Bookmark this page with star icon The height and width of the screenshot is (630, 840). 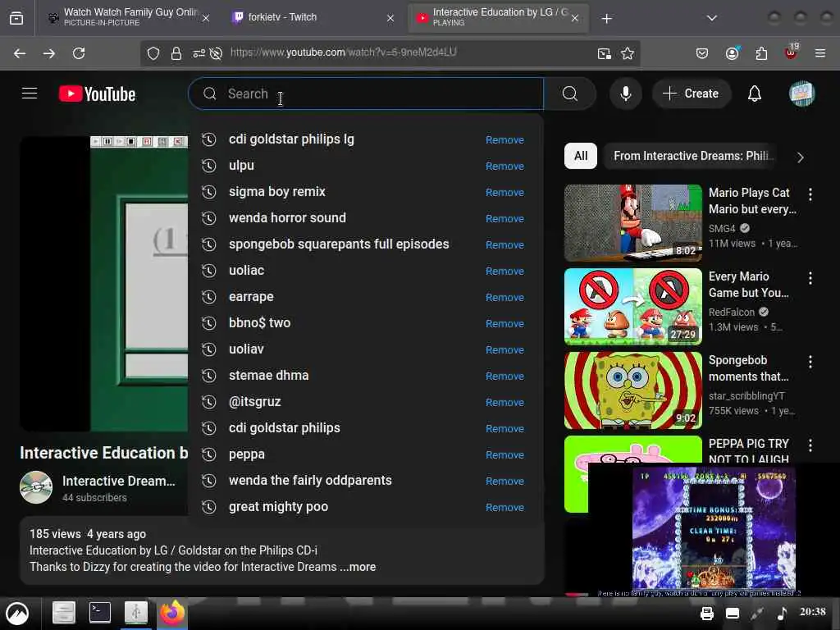click(x=628, y=53)
